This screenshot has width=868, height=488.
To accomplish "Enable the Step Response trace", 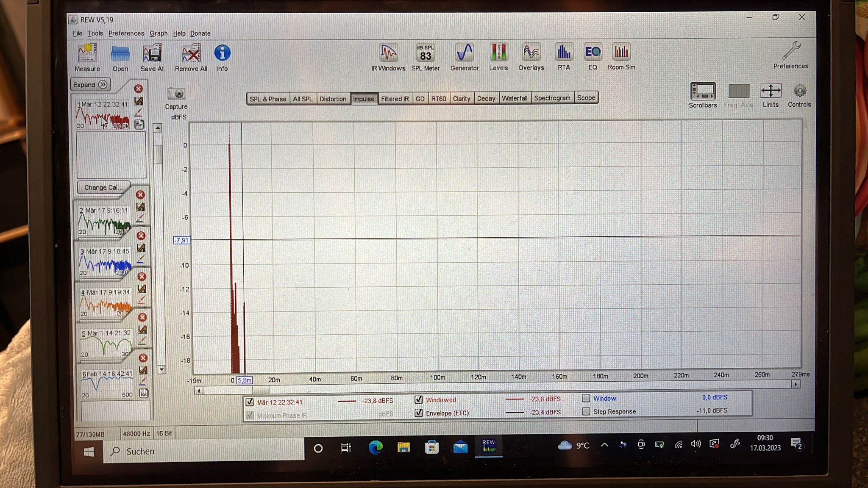I will [x=586, y=411].
